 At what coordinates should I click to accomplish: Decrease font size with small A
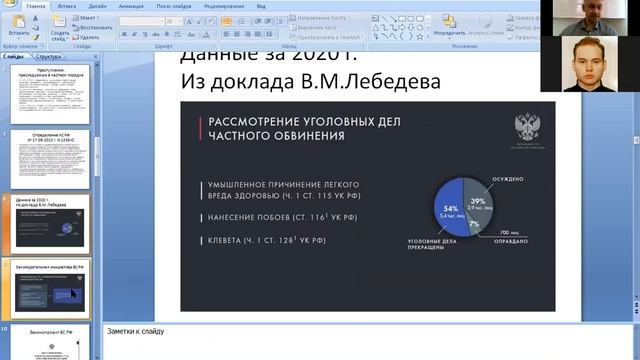(x=199, y=21)
